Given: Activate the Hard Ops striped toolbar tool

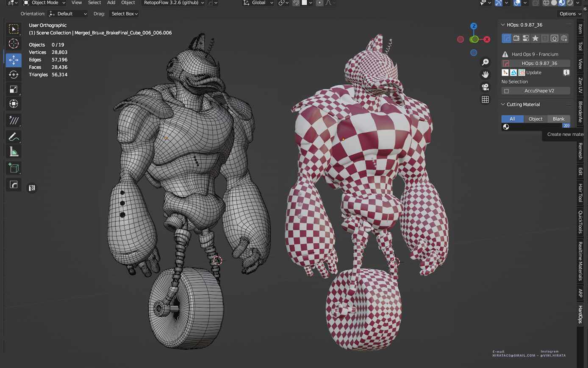Looking at the screenshot, I should 14,120.
